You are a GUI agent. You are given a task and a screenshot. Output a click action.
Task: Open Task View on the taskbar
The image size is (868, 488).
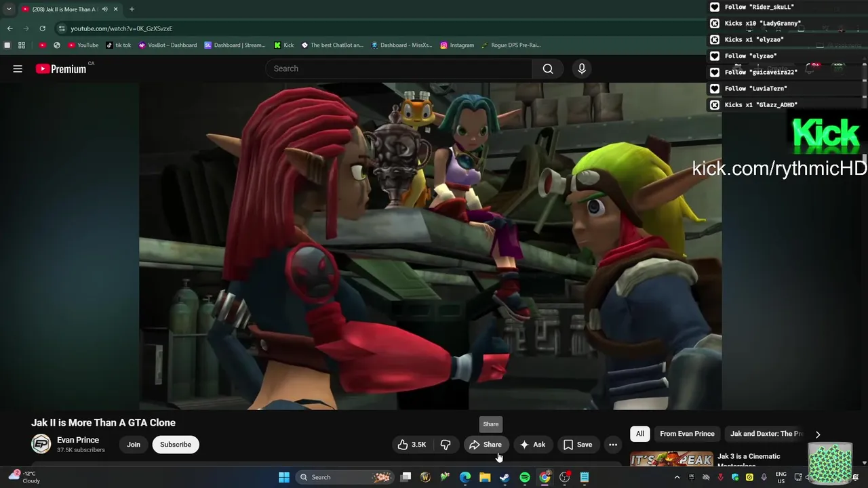pyautogui.click(x=406, y=477)
